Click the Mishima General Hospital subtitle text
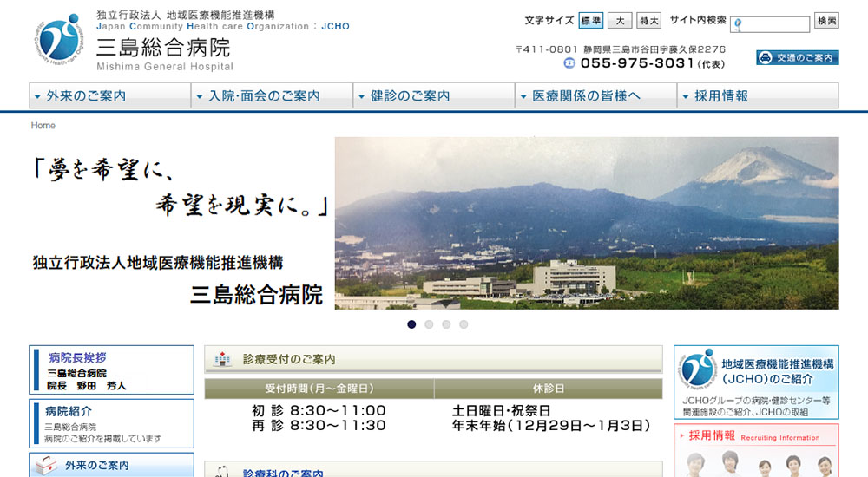The width and height of the screenshot is (868, 477). tap(165, 67)
